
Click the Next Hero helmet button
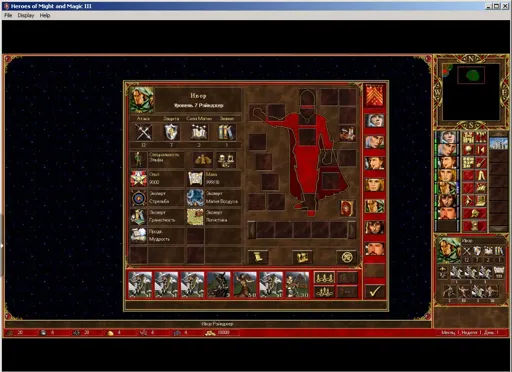point(474,213)
